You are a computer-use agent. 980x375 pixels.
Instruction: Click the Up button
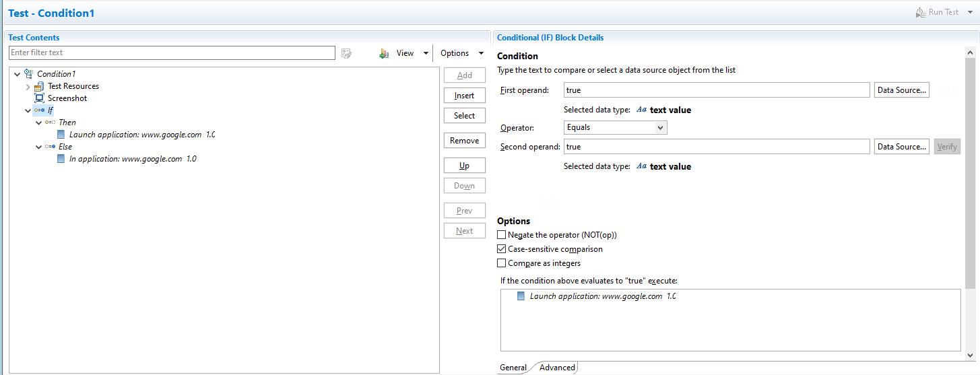click(x=465, y=166)
